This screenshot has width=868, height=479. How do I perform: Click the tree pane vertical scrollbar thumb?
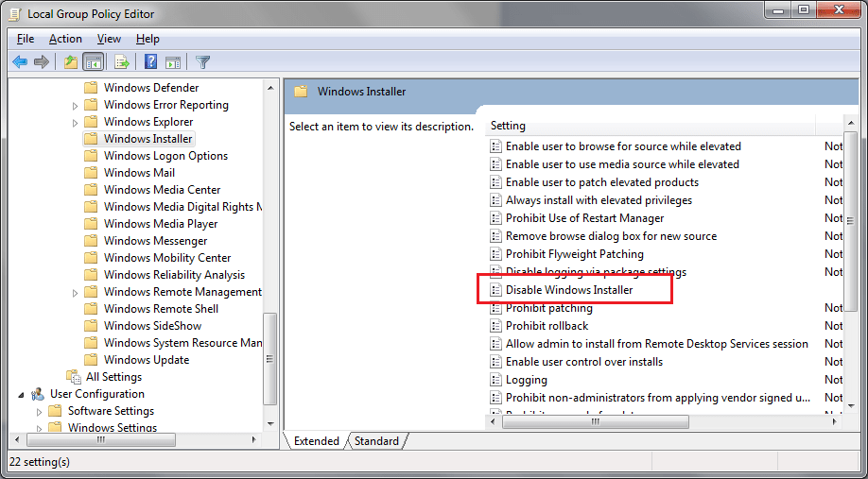tap(269, 358)
